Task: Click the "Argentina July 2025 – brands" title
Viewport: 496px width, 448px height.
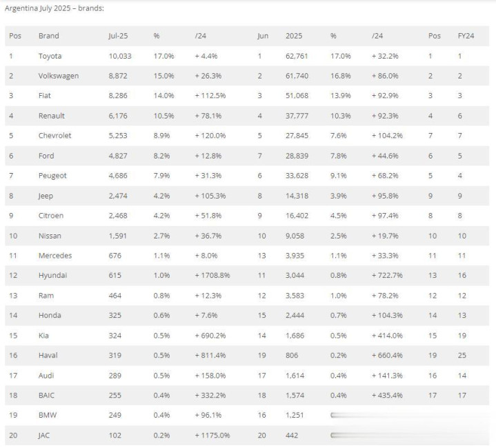Action: pyautogui.click(x=54, y=8)
